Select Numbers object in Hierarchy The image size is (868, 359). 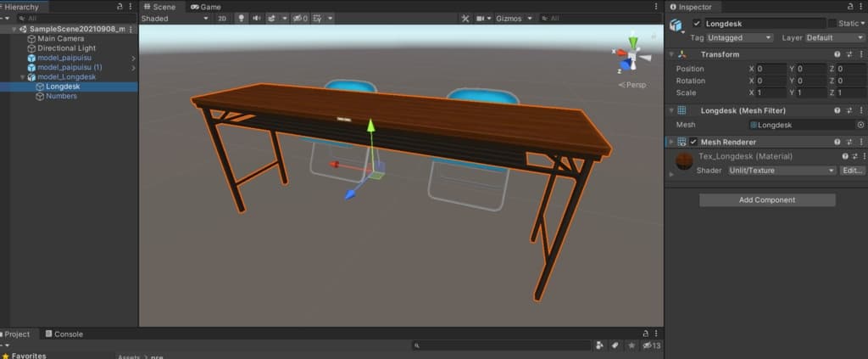pyautogui.click(x=61, y=97)
